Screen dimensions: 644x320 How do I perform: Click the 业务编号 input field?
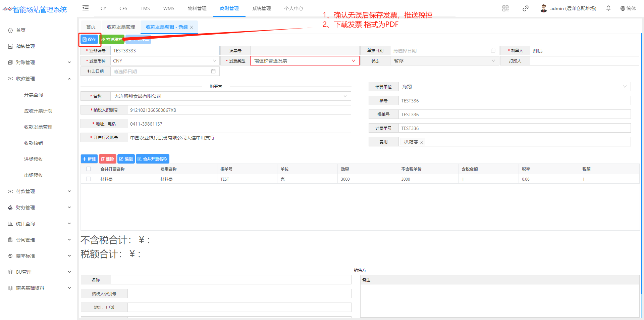click(165, 51)
